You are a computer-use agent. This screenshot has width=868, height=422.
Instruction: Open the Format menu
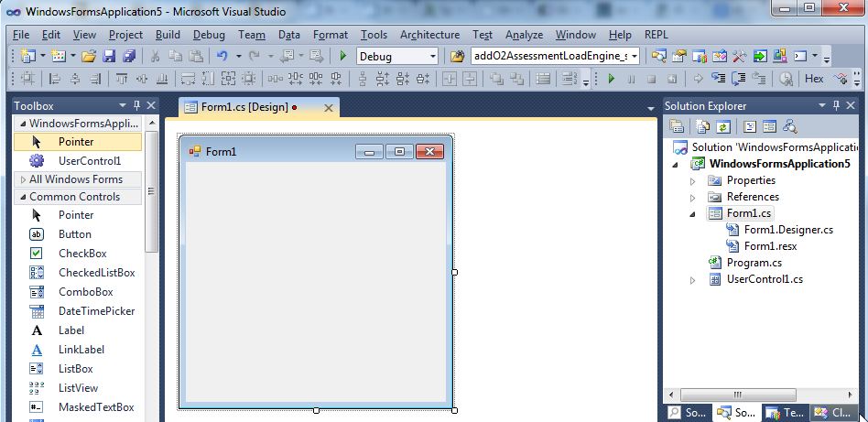[331, 35]
